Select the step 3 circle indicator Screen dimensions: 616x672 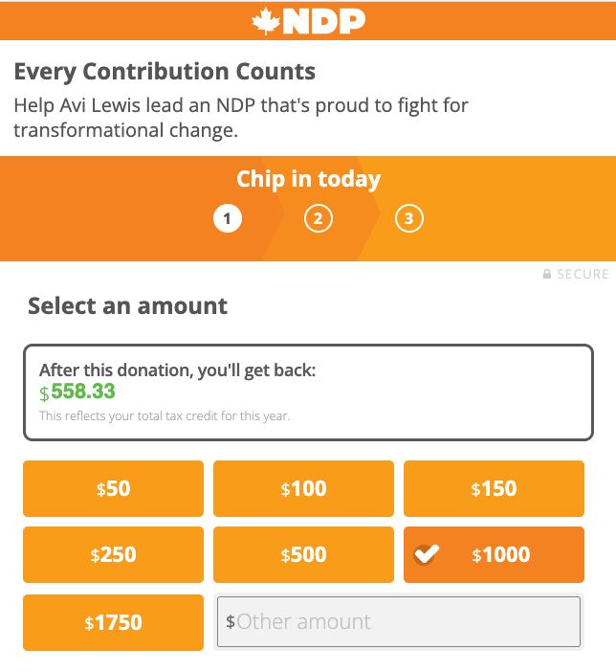tap(408, 219)
